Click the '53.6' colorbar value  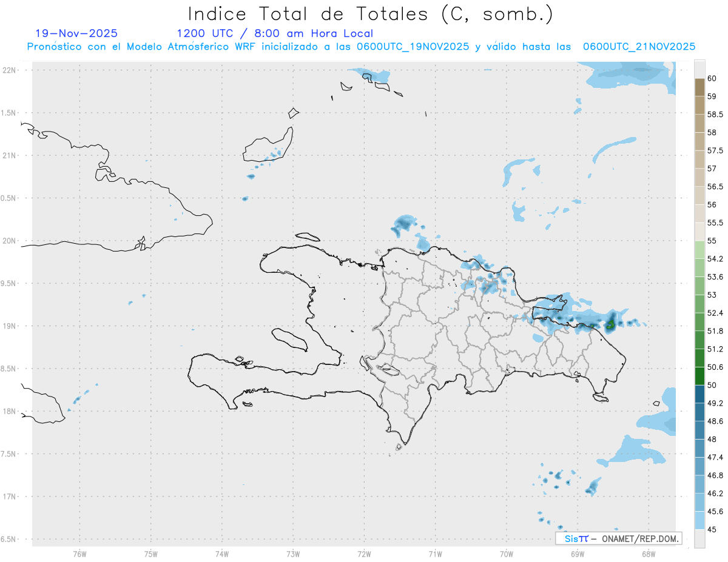click(715, 276)
